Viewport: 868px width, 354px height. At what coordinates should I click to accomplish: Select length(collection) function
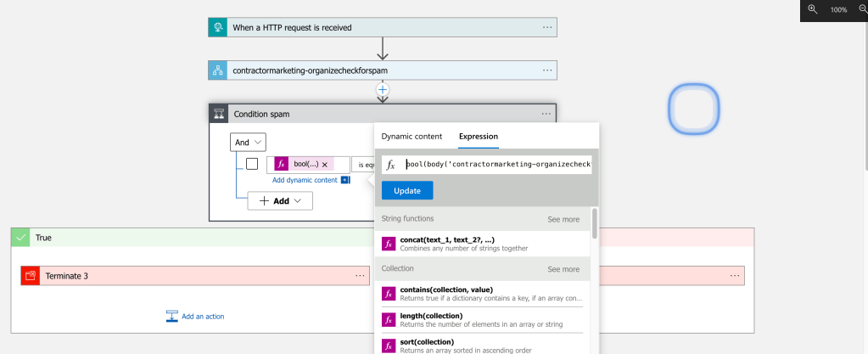point(482,320)
